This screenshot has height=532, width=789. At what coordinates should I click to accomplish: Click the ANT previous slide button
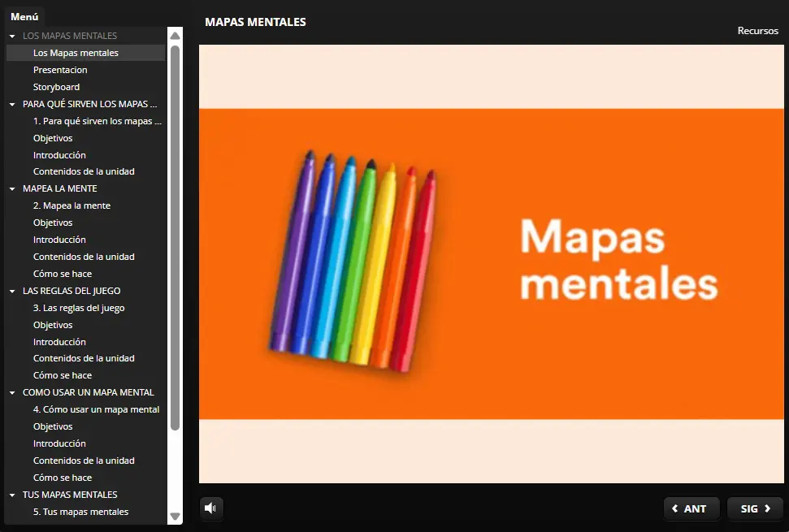[x=689, y=508]
